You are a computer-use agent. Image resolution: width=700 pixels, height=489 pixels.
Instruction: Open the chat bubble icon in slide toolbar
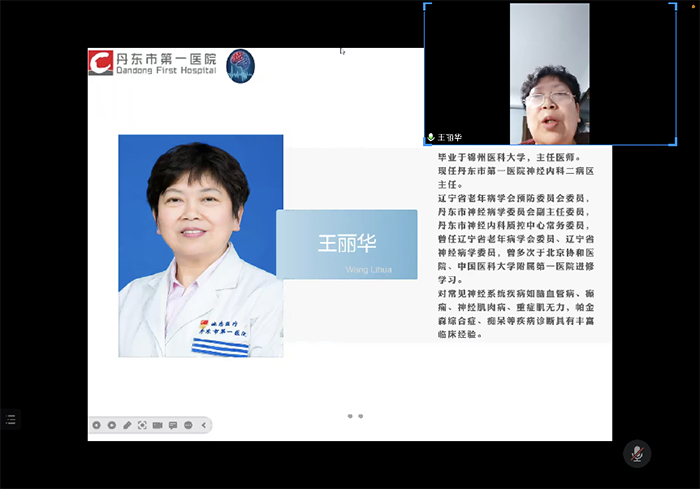pos(173,425)
